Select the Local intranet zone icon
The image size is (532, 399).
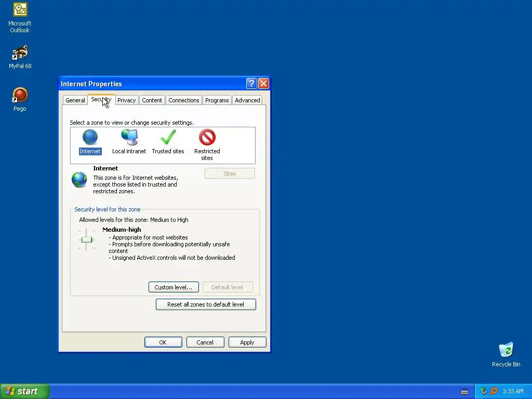point(129,137)
